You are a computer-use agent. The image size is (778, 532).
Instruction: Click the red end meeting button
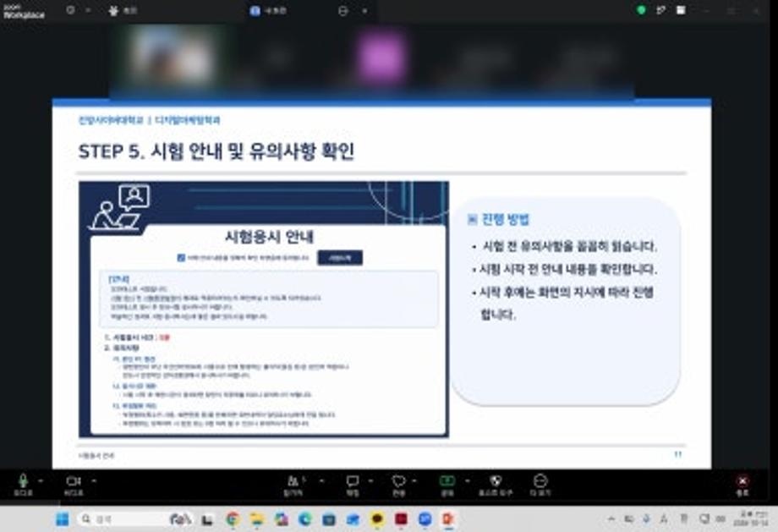tap(742, 485)
